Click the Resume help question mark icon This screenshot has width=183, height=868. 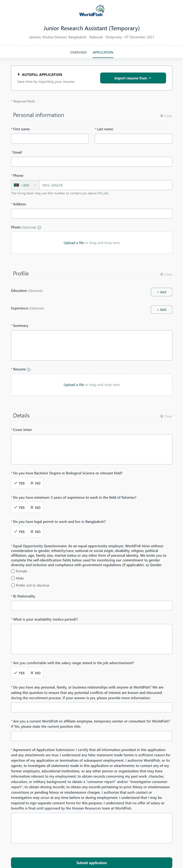coord(29,370)
